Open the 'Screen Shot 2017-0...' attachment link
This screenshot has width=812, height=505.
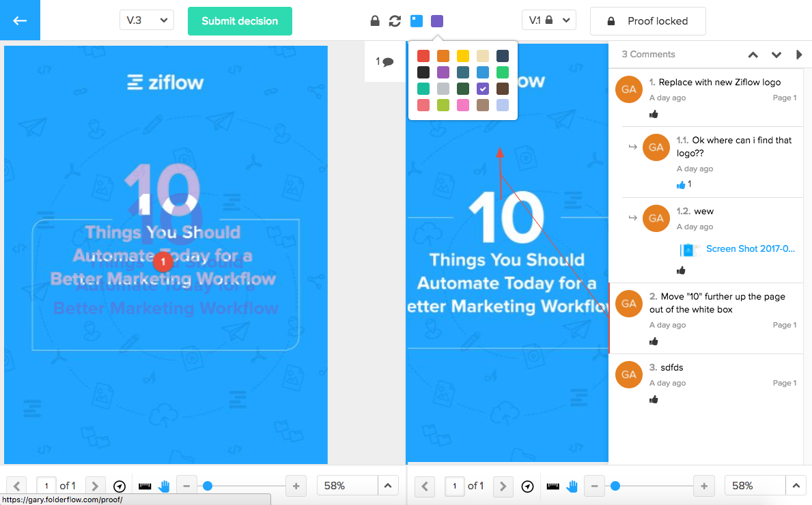coord(750,249)
